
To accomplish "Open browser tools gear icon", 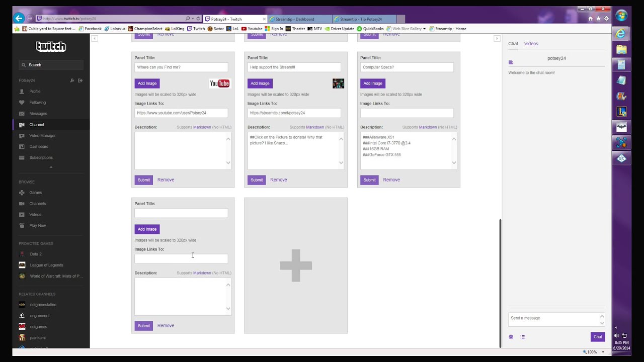I will [606, 19].
